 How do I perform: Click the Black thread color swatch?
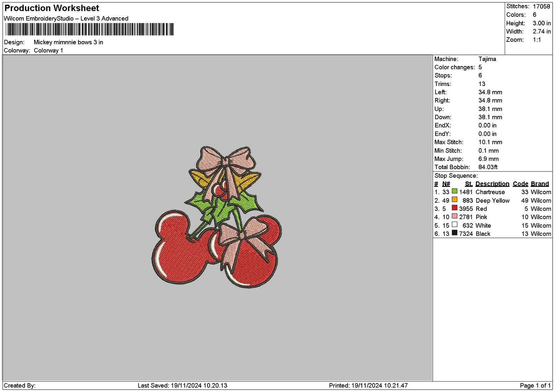coord(455,233)
